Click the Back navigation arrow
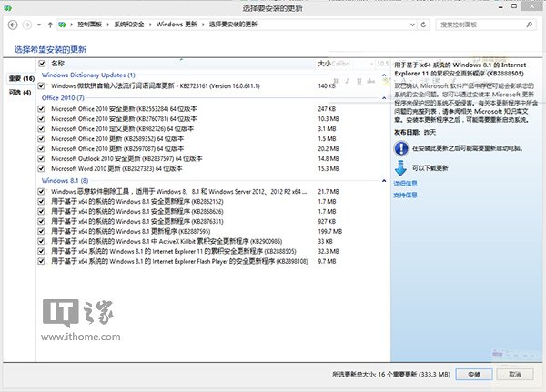The height and width of the screenshot is (392, 546). pyautogui.click(x=13, y=25)
